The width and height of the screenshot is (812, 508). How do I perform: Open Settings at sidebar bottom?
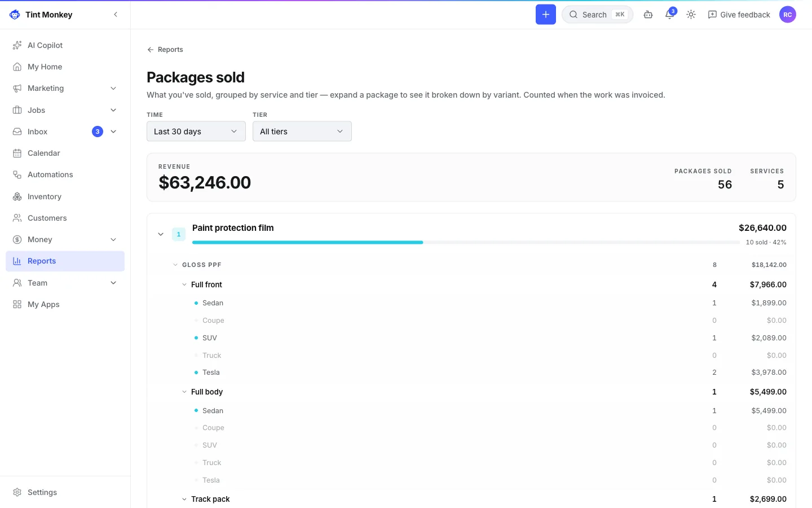pos(65,492)
